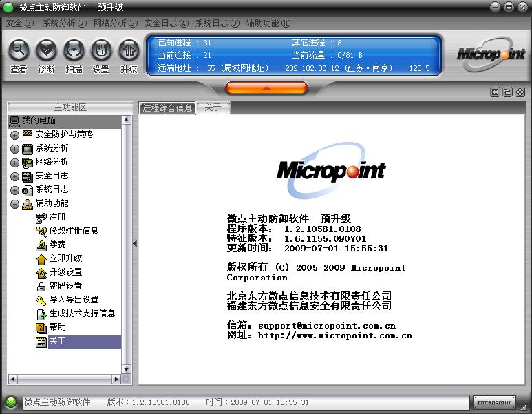Expand the 安全日志 tree node

coord(14,176)
